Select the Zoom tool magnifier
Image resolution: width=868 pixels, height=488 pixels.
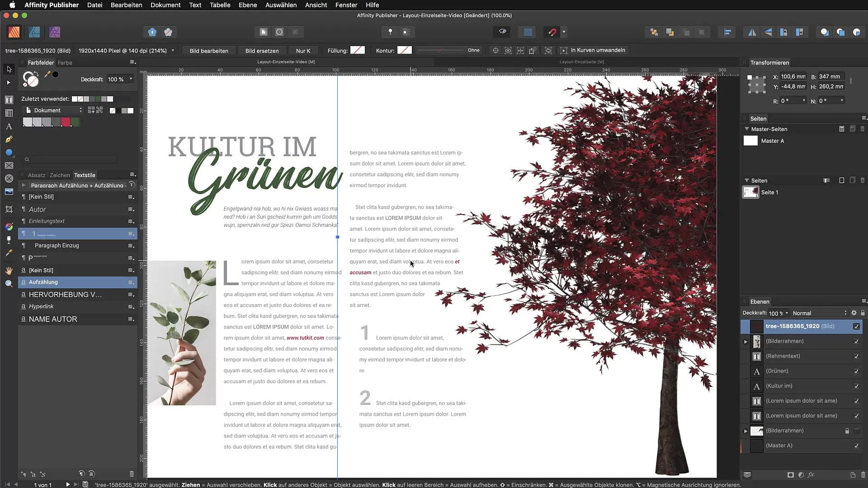tap(9, 284)
